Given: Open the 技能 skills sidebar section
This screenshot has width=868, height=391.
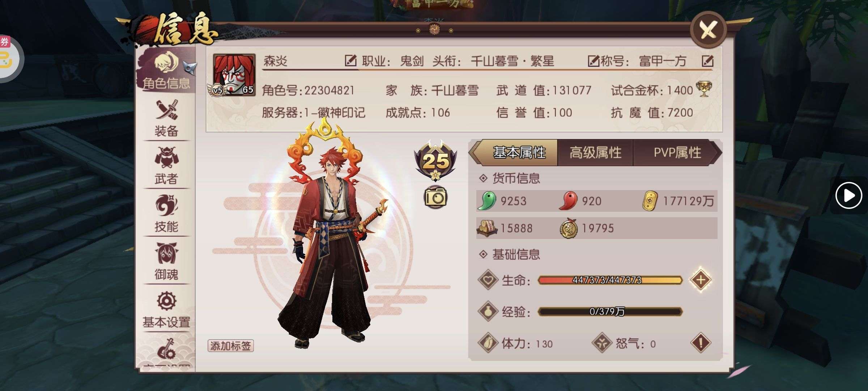Looking at the screenshot, I should [166, 214].
